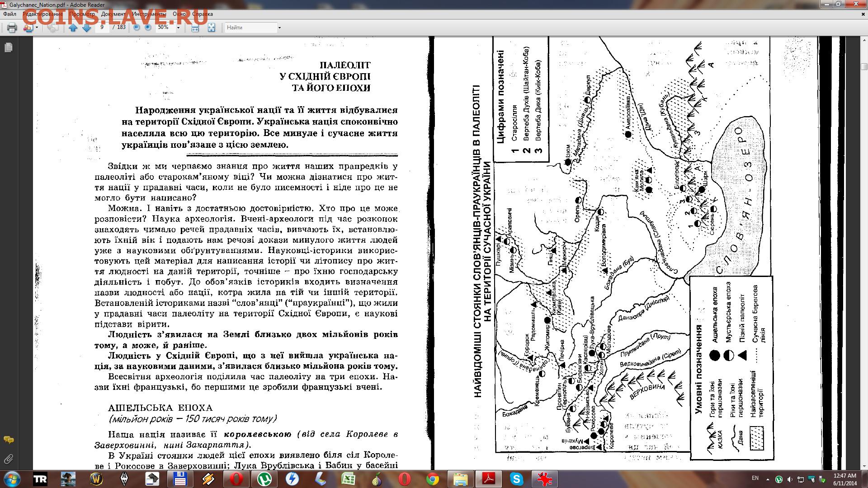Open the Tor onion taskbar icon
Viewport: 868px width, 488px height.
(x=376, y=479)
